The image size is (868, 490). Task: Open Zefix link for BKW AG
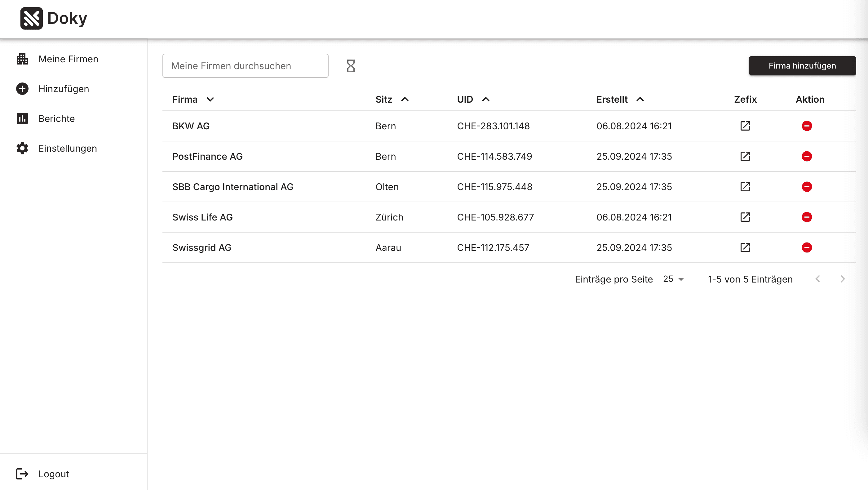pyautogui.click(x=745, y=126)
